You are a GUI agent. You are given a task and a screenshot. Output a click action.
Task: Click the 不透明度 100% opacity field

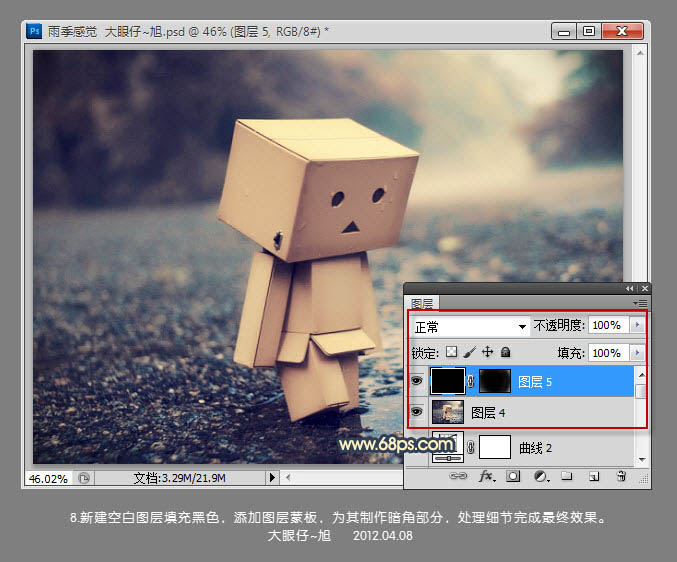click(x=609, y=325)
